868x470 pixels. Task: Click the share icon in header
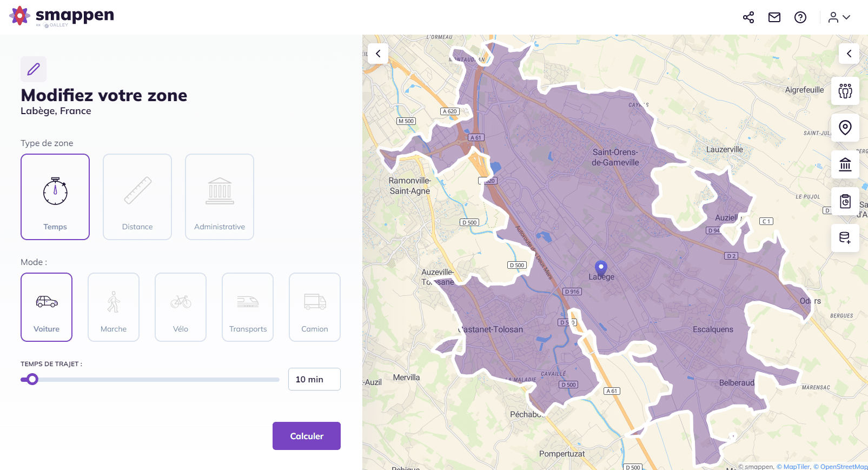[748, 17]
